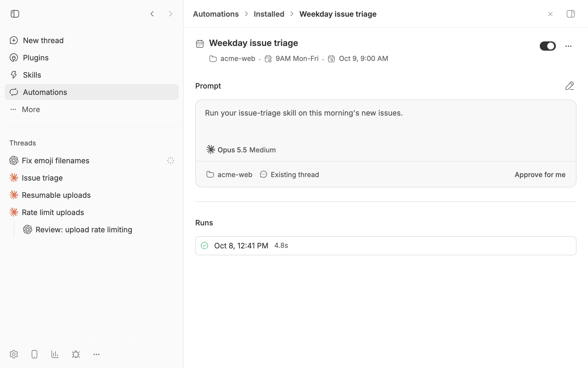Screen dimensions: 588x368
Task: Toggle the right side panel icon
Action: (x=571, y=14)
